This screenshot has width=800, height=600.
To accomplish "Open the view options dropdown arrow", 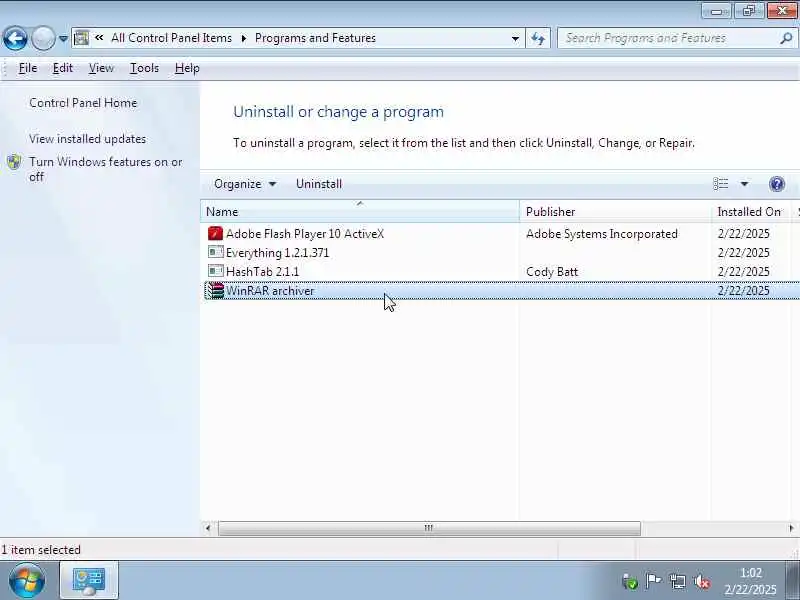I will (744, 184).
